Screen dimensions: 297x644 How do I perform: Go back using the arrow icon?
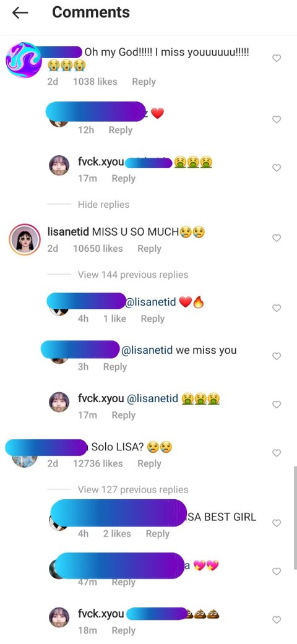click(20, 13)
